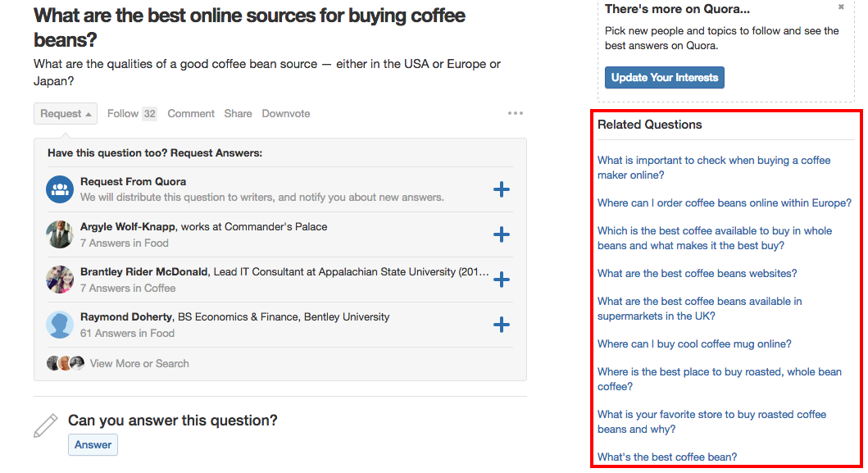Viewport: 868px width, 473px height.
Task: Click the pencil icon beside Can you answer
Action: tap(45, 426)
